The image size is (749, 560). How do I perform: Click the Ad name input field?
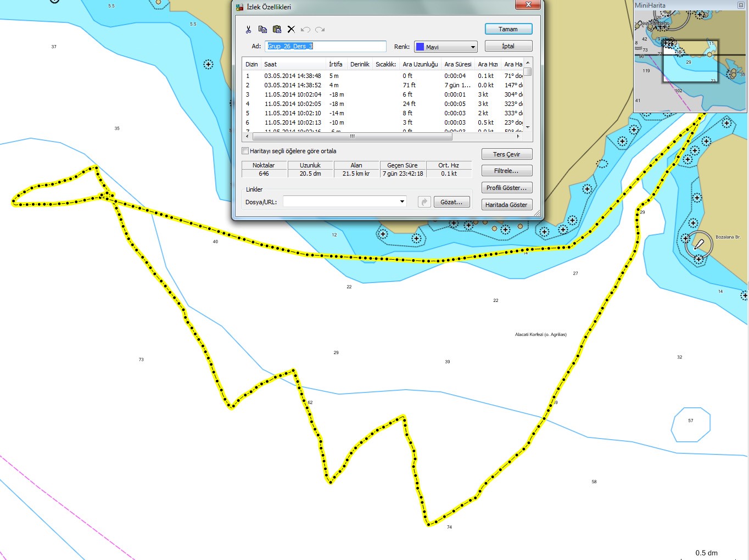point(326,46)
